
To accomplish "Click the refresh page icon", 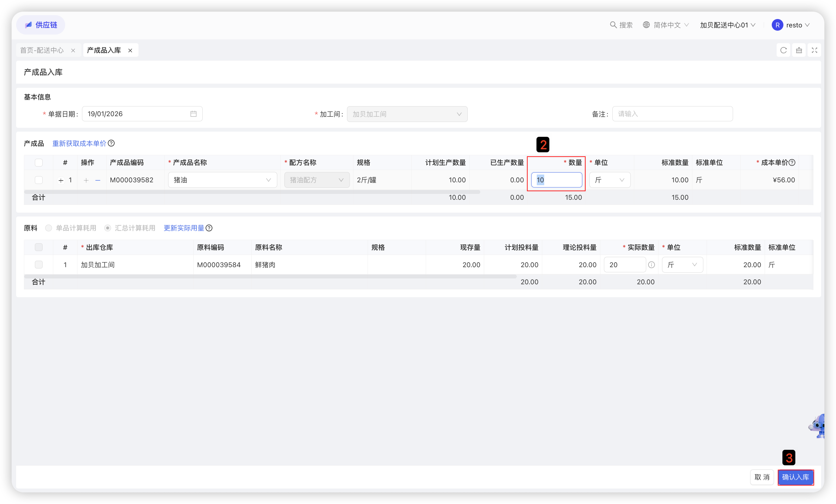I will (783, 50).
